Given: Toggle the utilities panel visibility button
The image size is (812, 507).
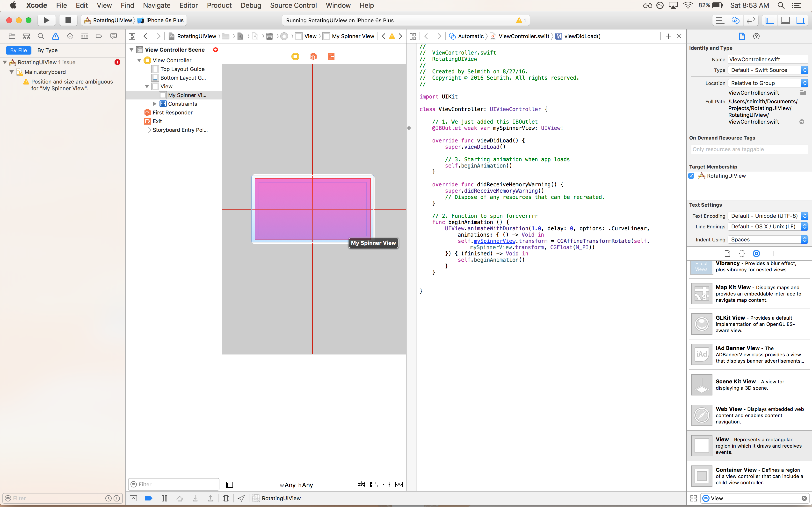Looking at the screenshot, I should (x=801, y=20).
